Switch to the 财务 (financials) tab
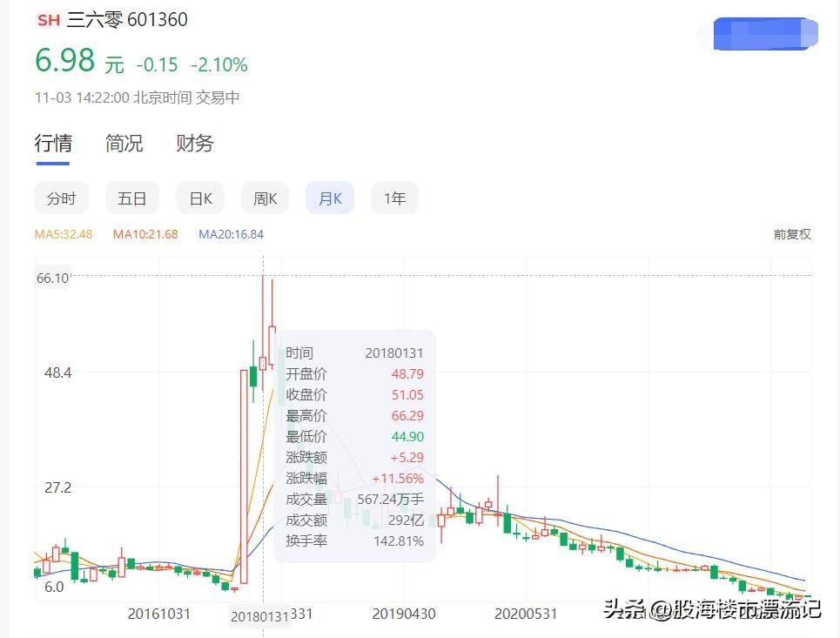 (193, 144)
